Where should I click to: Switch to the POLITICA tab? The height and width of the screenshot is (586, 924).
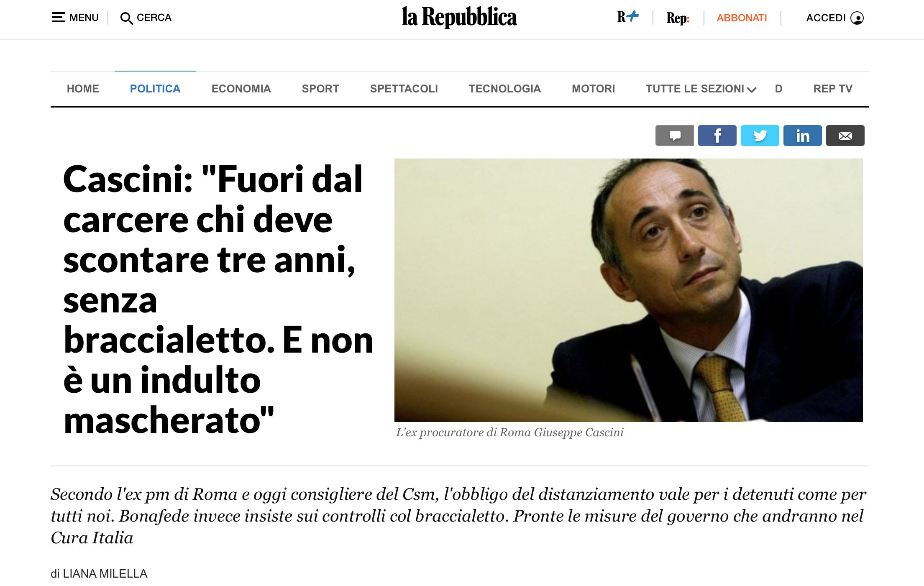pos(155,89)
